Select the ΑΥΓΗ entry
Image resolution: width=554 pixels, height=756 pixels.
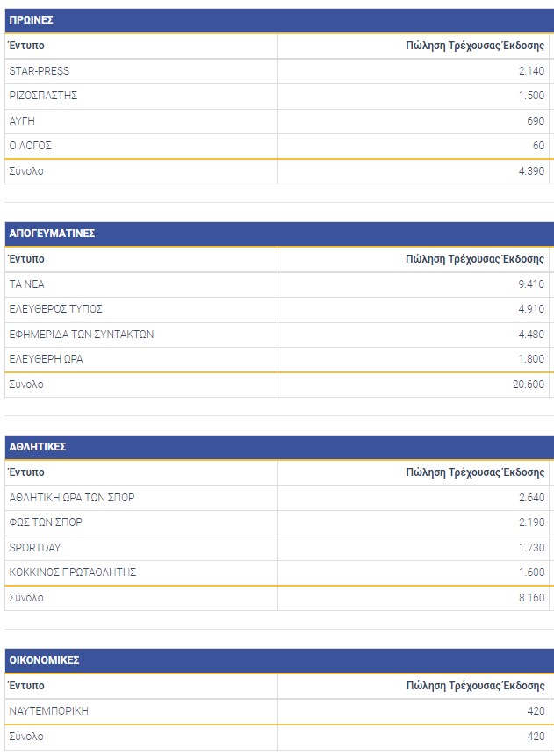tap(22, 121)
